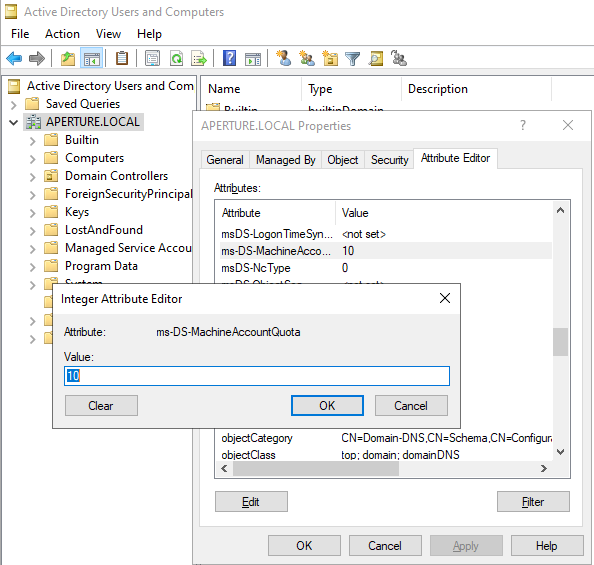
Task: Go back using the blue Back arrow
Action: 14,59
